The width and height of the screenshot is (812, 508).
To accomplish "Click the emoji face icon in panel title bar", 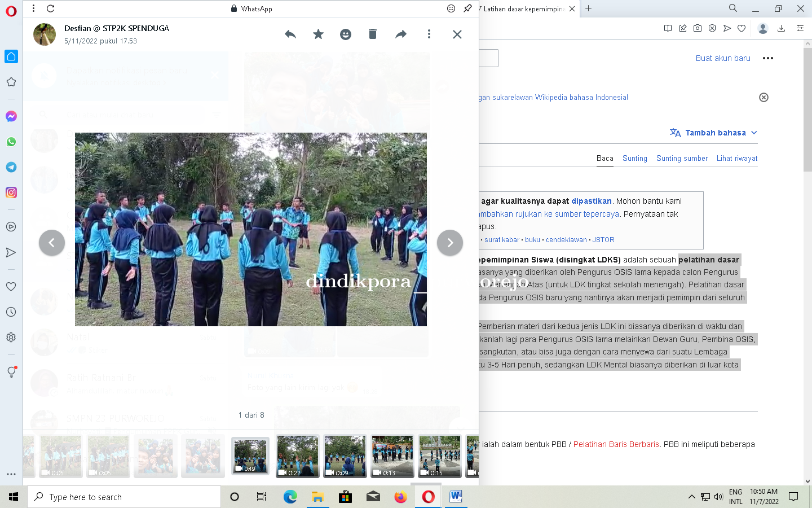I will click(451, 8).
